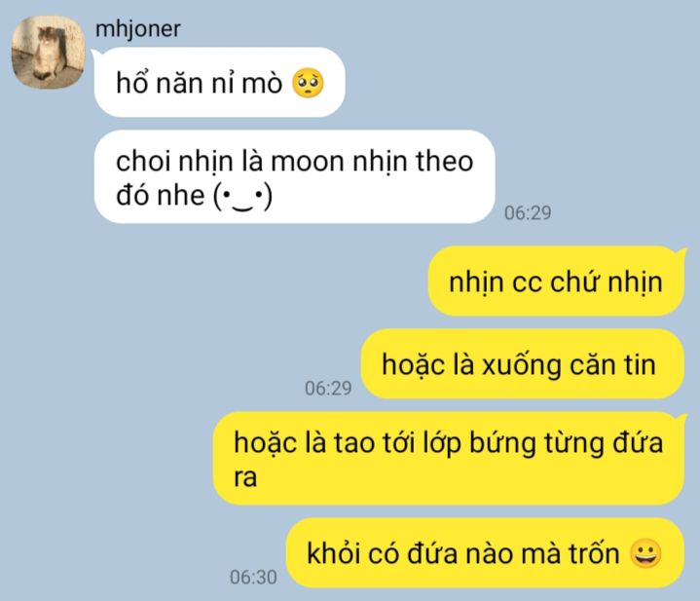Tap 'đó nhe' in the received message
700x601 pixels.
(161, 196)
